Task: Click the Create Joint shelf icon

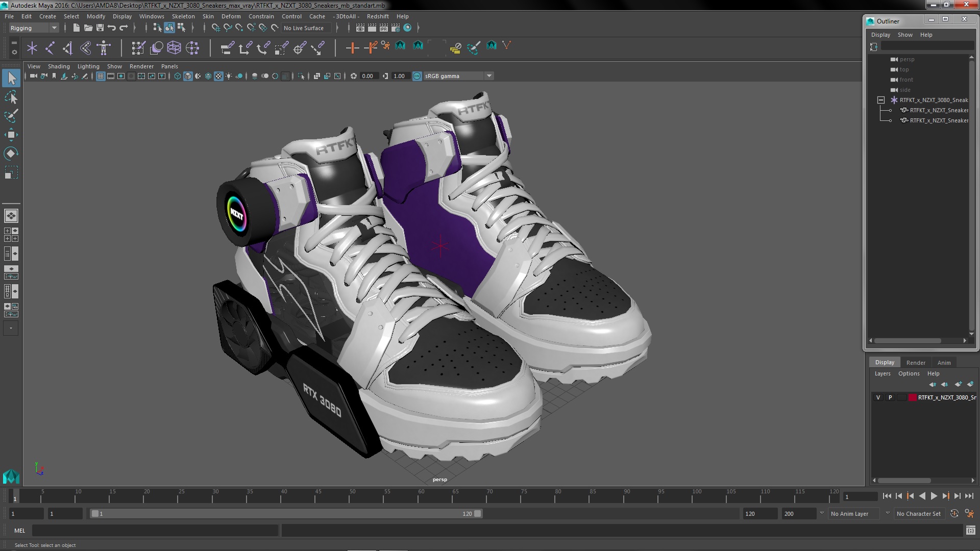Action: click(x=50, y=48)
